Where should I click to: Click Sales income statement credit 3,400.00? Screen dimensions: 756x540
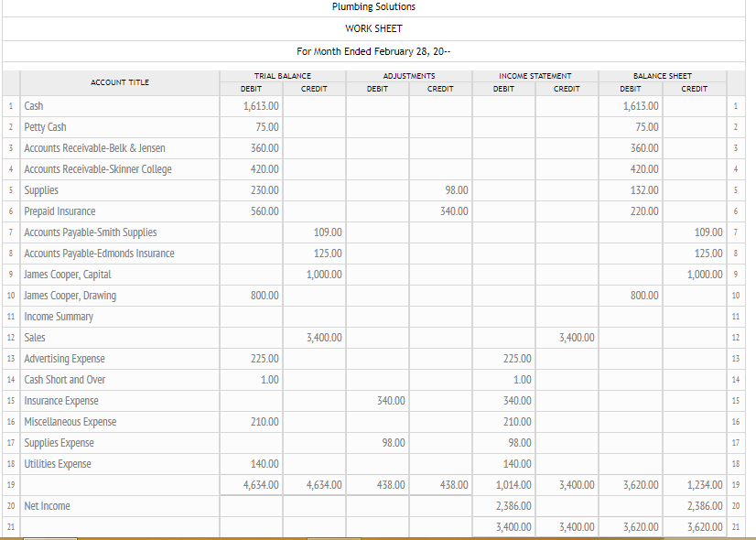pyautogui.click(x=567, y=338)
